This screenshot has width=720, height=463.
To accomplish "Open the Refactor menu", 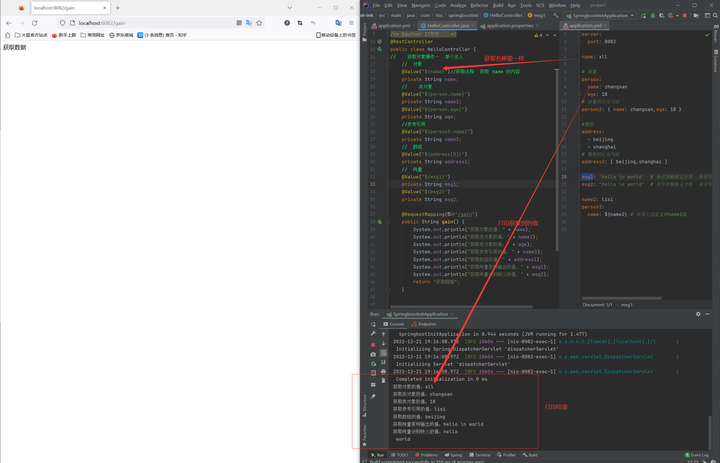I will (479, 5).
